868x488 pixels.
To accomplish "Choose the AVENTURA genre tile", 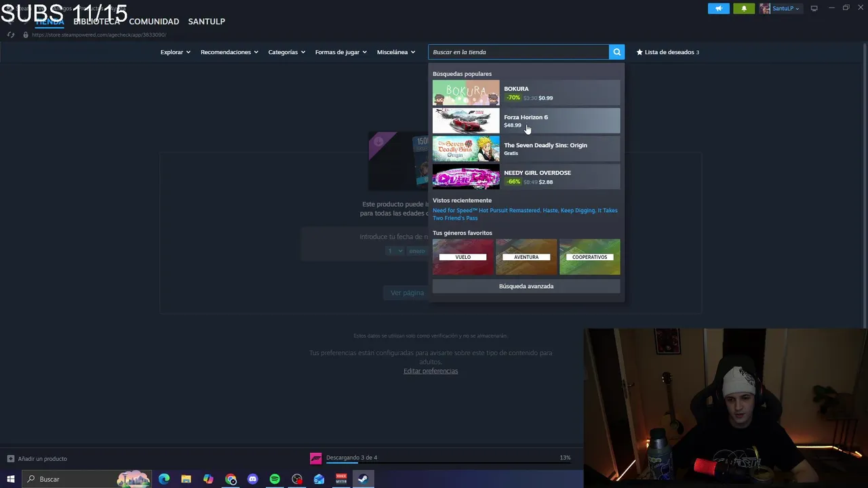I will [x=526, y=257].
